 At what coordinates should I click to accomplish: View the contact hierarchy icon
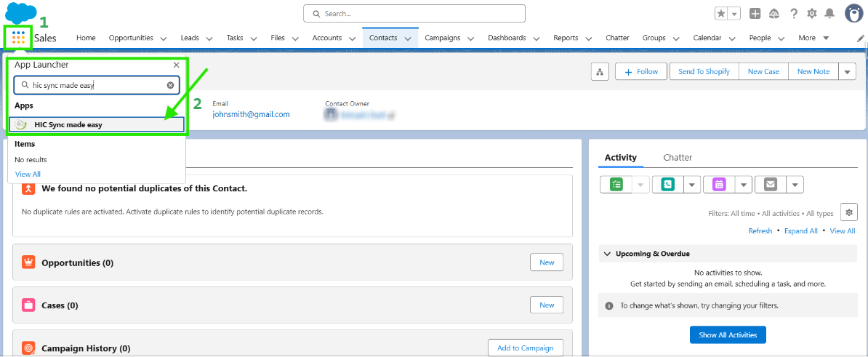600,71
